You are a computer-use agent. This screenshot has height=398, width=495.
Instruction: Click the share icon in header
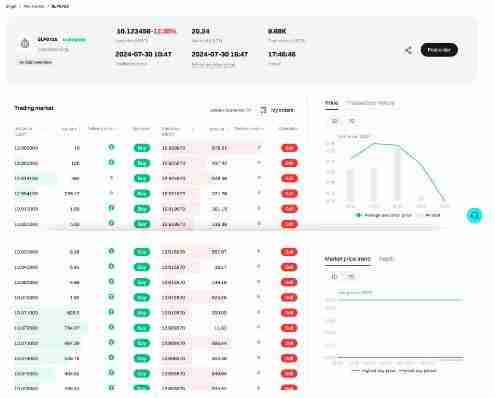(408, 50)
